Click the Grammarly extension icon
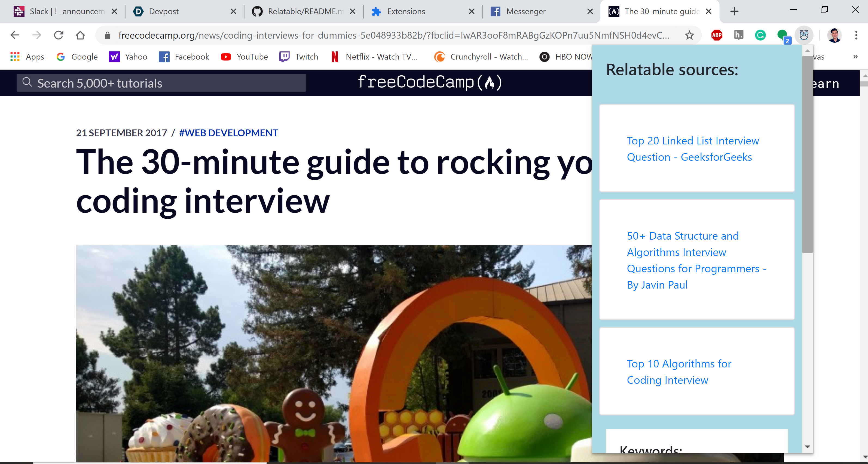This screenshot has height=464, width=868. pos(760,35)
